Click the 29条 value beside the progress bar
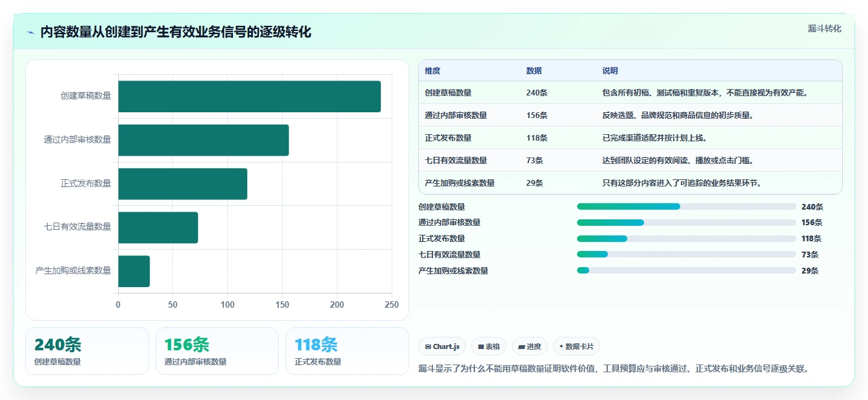The width and height of the screenshot is (868, 400). click(810, 271)
